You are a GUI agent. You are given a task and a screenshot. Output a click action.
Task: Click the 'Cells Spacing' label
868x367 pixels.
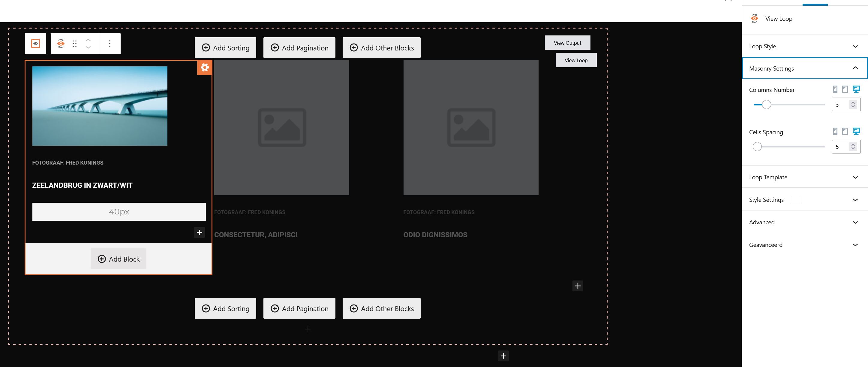[x=766, y=132]
